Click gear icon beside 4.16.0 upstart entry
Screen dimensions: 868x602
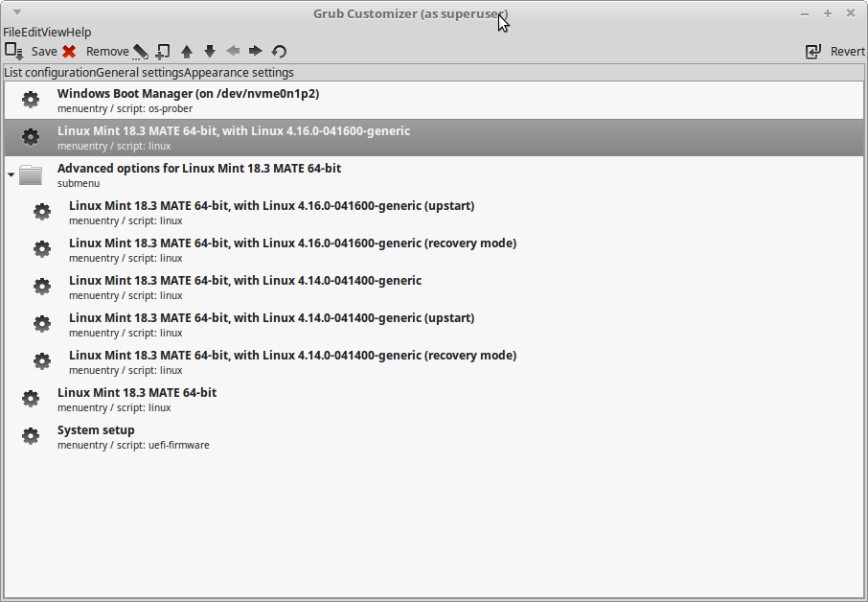click(x=42, y=212)
